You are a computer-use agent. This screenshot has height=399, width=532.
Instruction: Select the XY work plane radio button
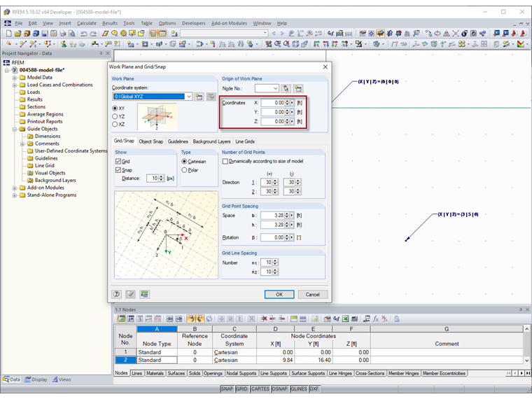tap(115, 108)
